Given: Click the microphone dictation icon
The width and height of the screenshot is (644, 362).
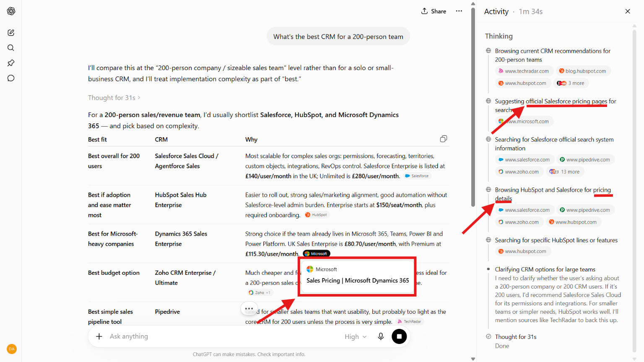Looking at the screenshot, I should (381, 336).
